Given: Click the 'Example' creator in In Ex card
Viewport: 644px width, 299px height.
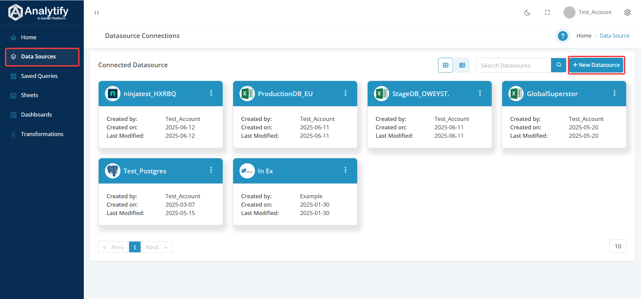Looking at the screenshot, I should [311, 196].
